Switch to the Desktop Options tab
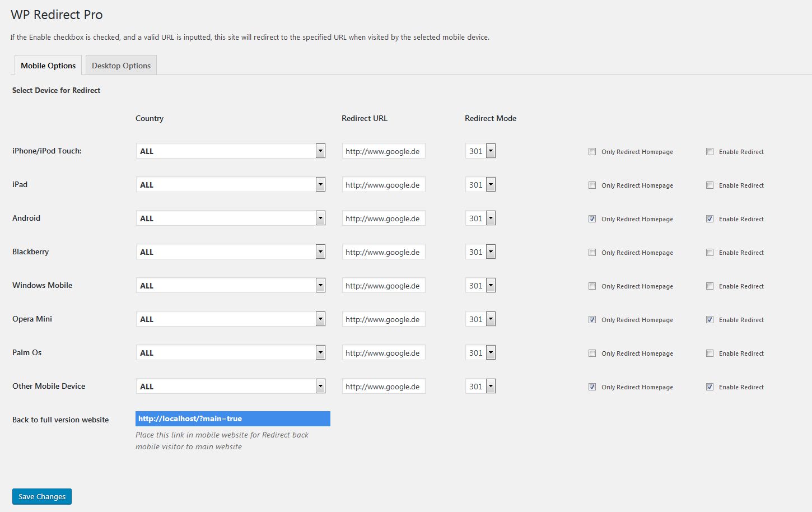Screen dimensions: 812x512 121,66
